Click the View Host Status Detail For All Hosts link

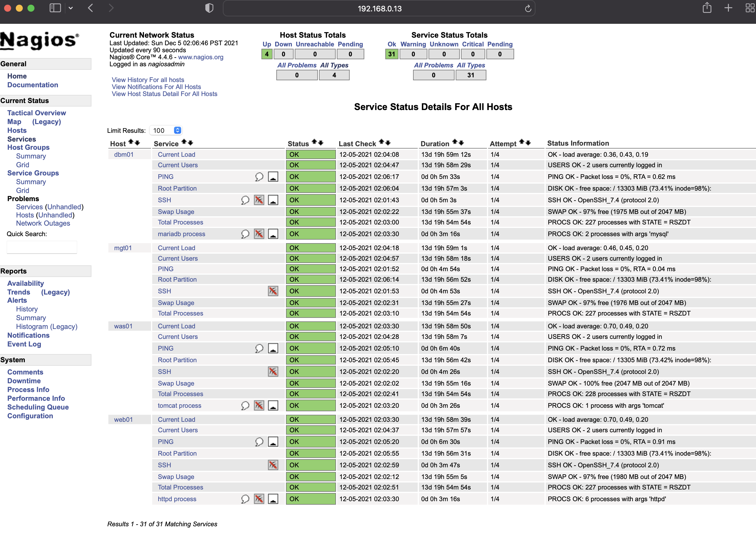pyautogui.click(x=164, y=94)
